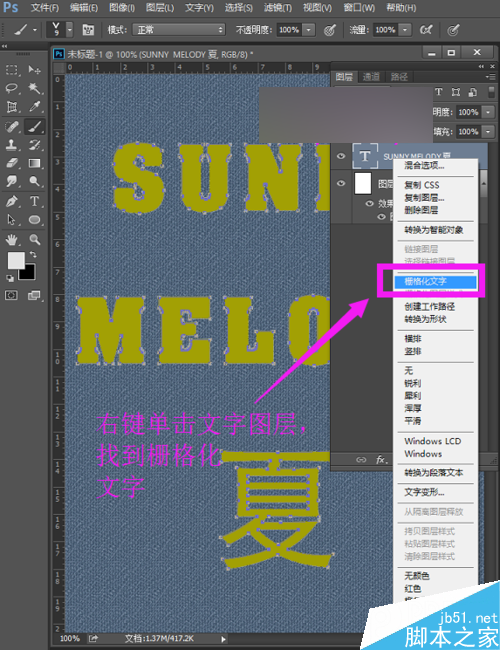Switch to the 通道 tab

[x=371, y=77]
